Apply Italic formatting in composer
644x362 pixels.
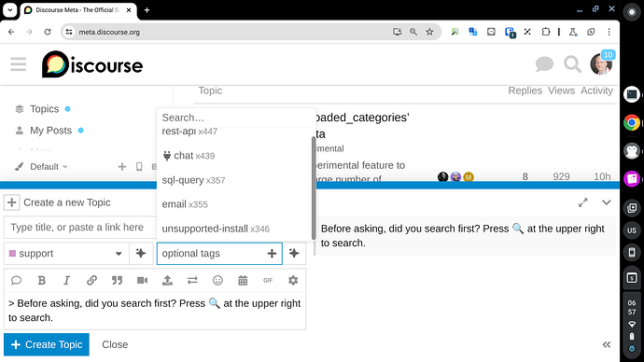[66, 280]
